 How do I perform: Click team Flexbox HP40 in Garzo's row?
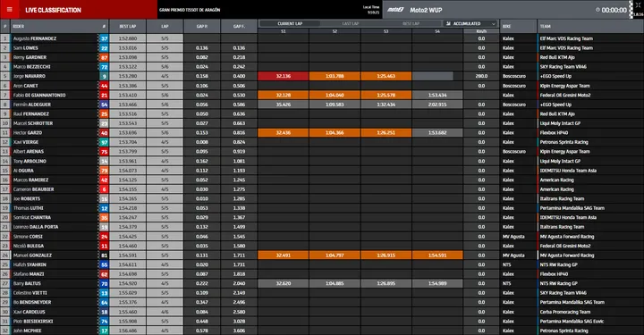554,133
